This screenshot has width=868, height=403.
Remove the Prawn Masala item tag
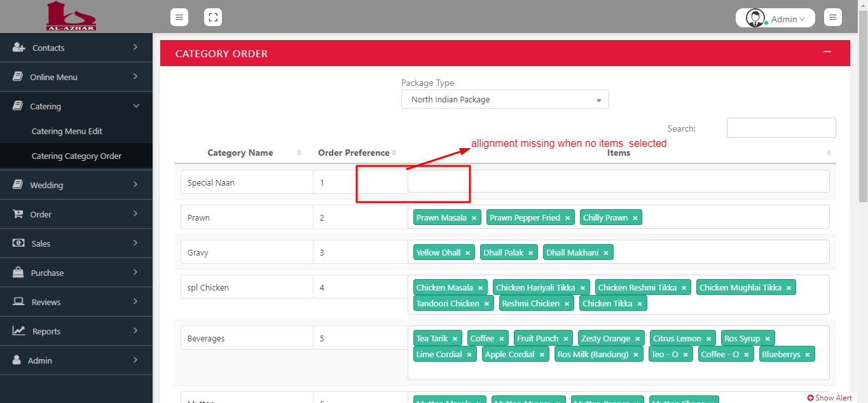(x=474, y=218)
